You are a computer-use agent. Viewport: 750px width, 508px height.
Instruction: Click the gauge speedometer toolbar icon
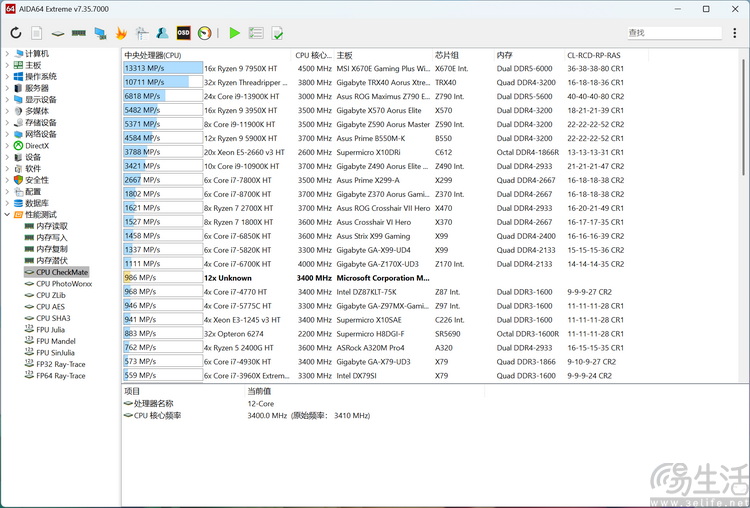tap(204, 33)
